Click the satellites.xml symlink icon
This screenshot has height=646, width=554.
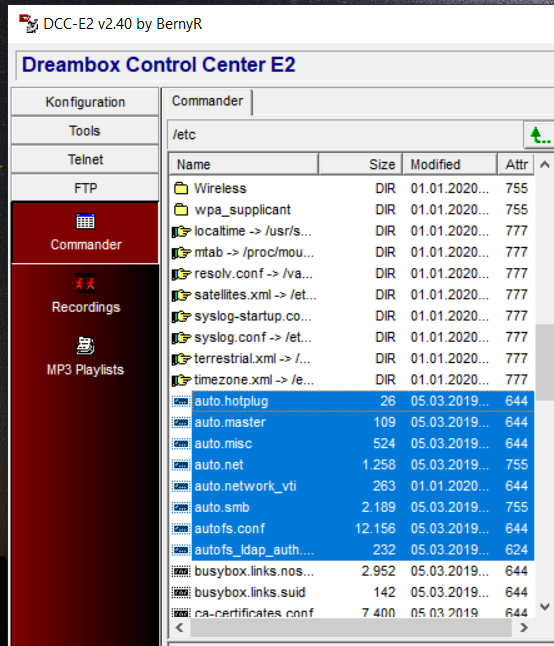click(x=181, y=295)
